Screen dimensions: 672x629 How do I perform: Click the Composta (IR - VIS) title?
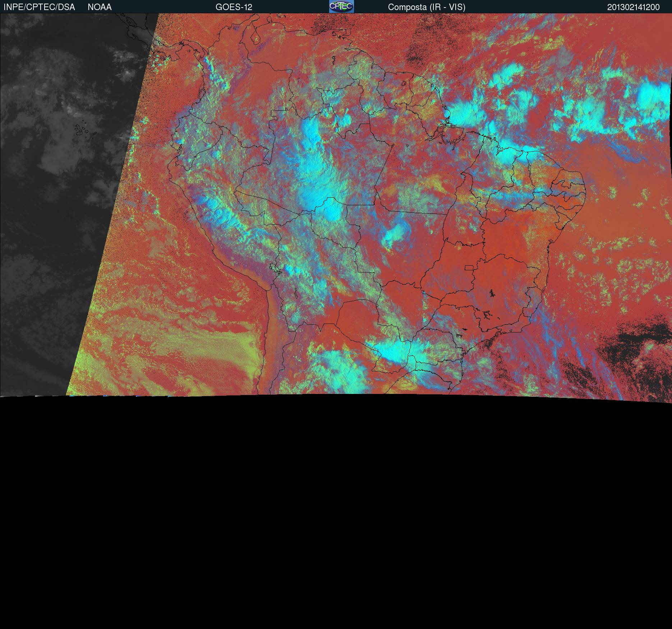click(x=427, y=7)
